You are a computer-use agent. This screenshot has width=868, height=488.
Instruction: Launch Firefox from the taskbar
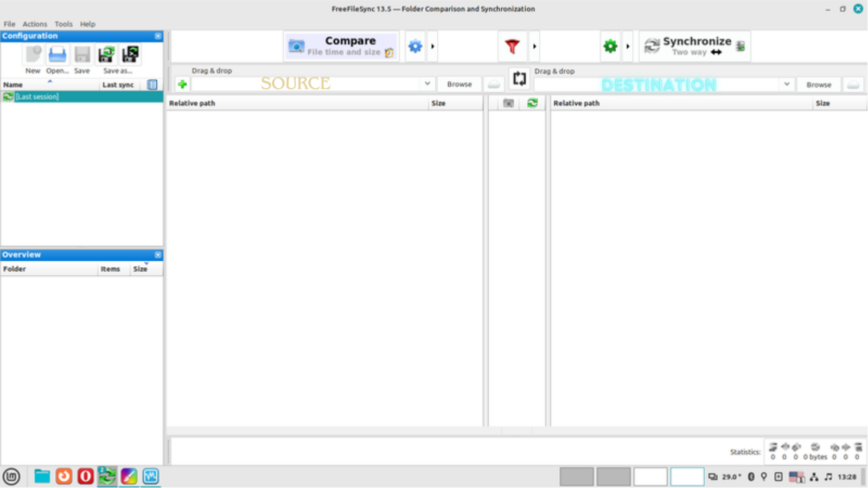click(63, 477)
